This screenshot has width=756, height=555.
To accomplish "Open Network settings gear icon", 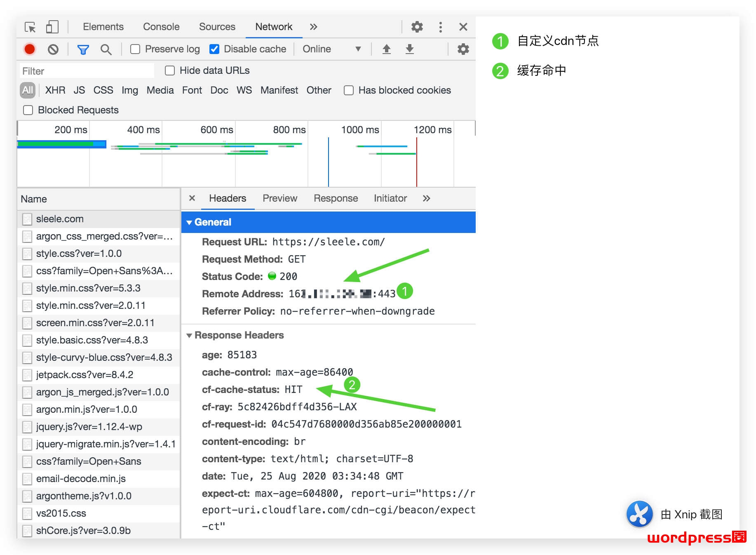I will [463, 49].
